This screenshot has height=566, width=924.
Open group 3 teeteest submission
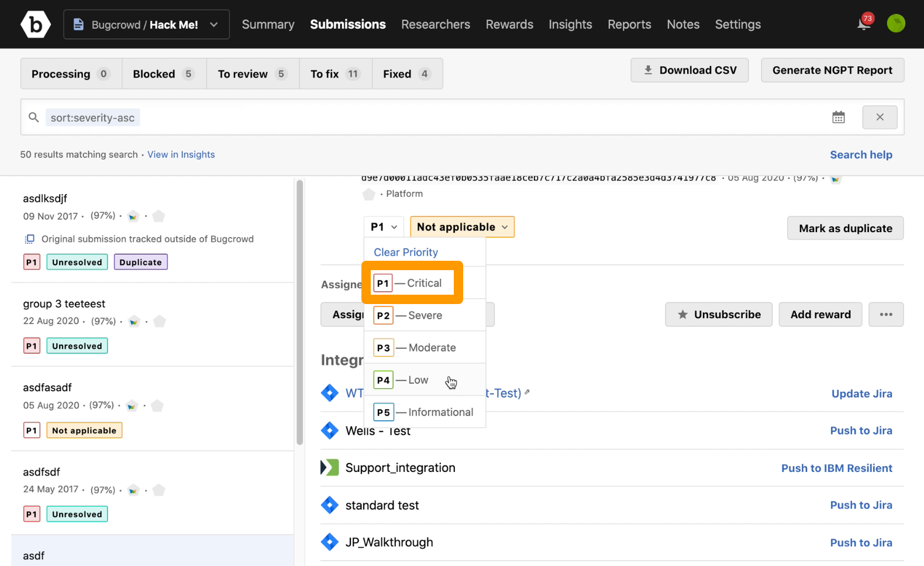point(64,303)
